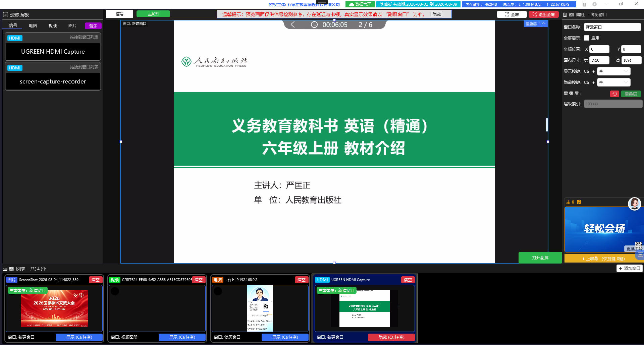Click the 窗口名称 input field
This screenshot has height=345, width=644.
pos(612,27)
